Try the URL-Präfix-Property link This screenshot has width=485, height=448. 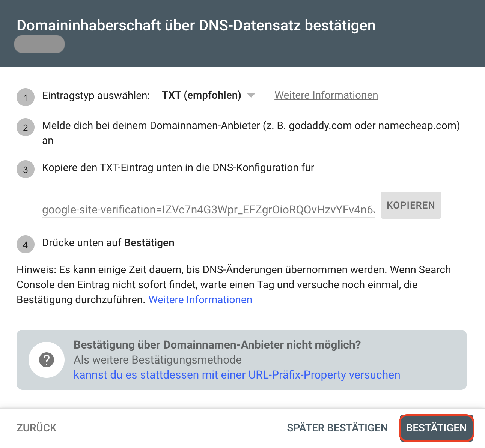(x=237, y=375)
